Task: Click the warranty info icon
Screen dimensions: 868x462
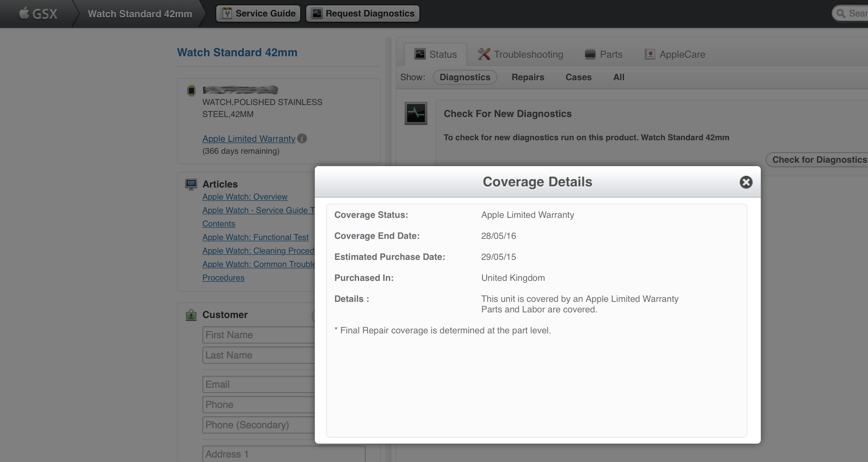Action: point(302,138)
